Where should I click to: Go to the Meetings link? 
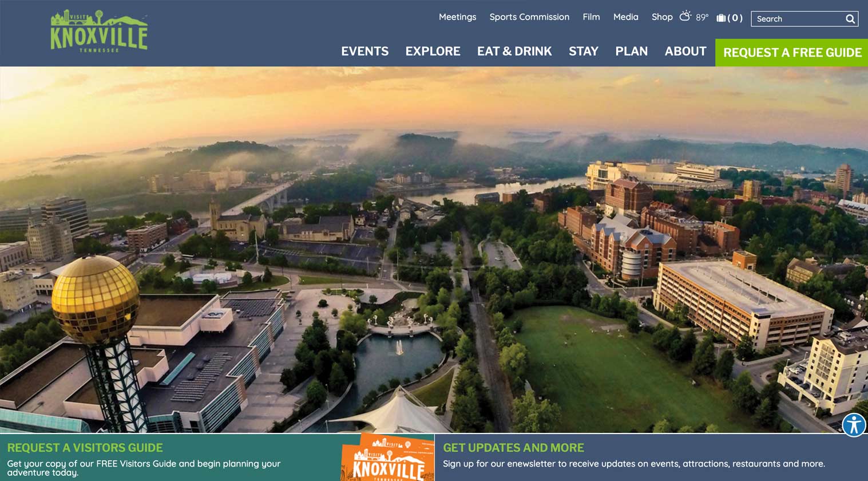(458, 17)
